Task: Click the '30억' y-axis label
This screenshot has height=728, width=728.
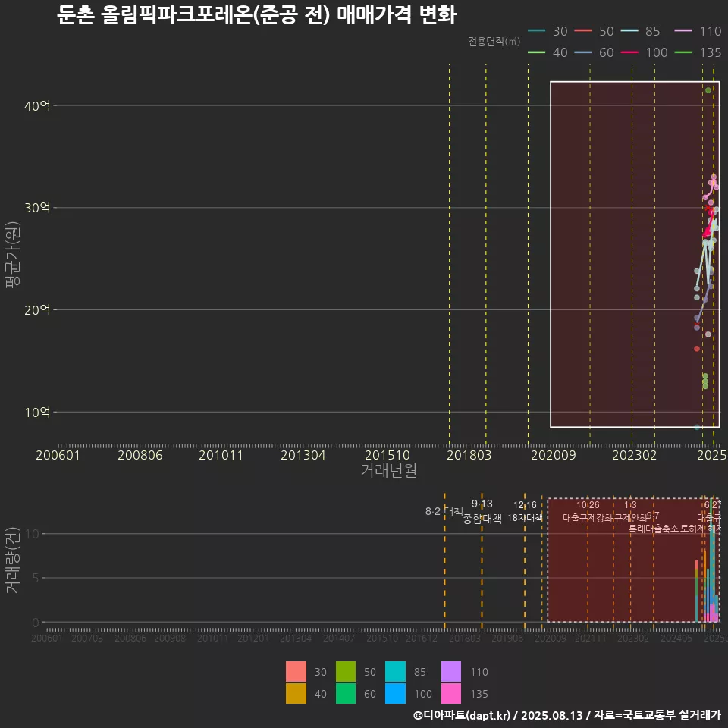Action: 37,208
